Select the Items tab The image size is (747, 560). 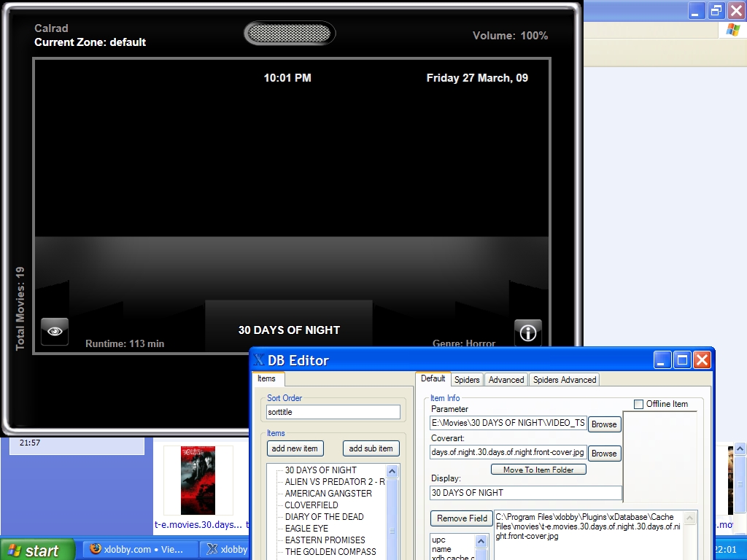[267, 378]
